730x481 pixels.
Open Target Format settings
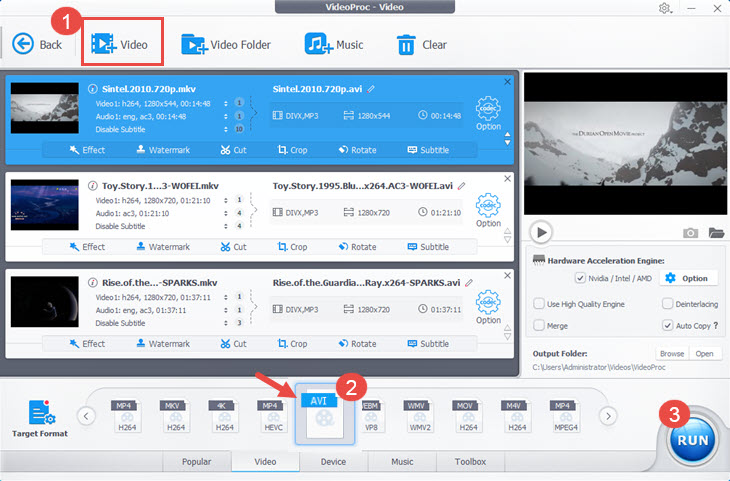40,418
